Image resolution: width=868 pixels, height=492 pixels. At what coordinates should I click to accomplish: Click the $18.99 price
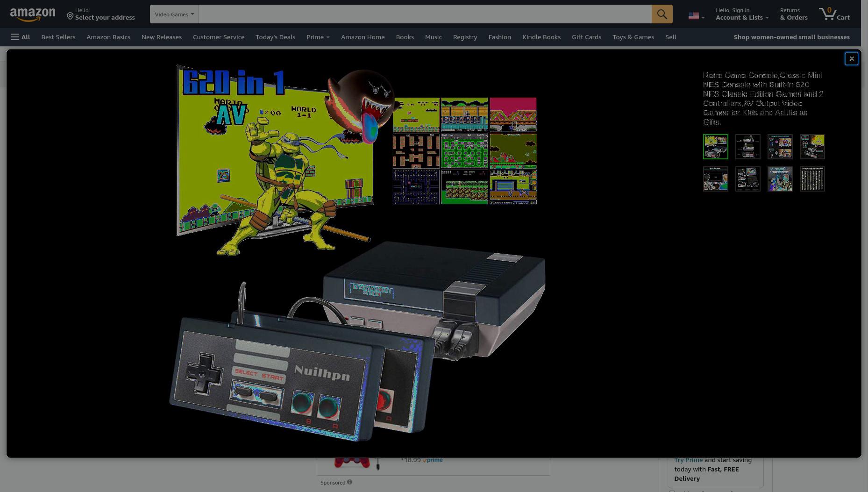pos(411,460)
